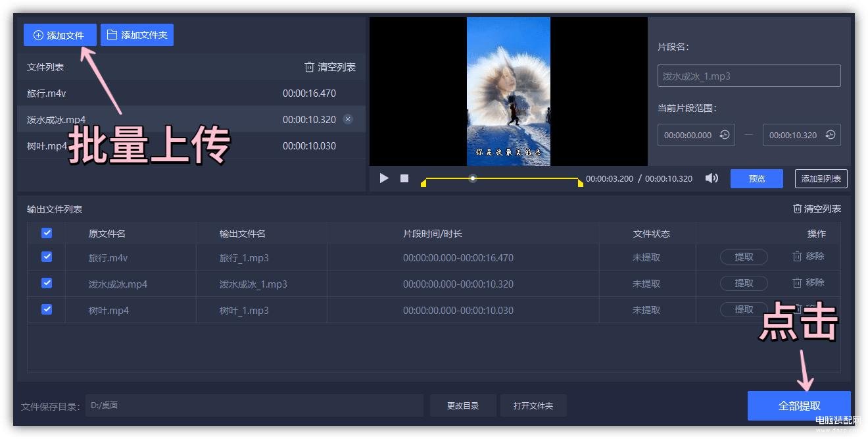Select 旅行.m4v in the file list
868x439 pixels.
coord(191,93)
